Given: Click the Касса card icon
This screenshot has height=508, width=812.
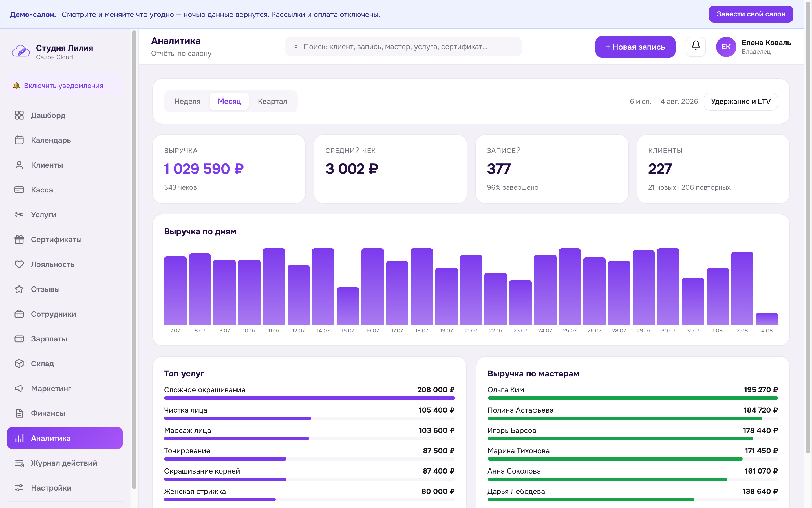Looking at the screenshot, I should tap(19, 190).
